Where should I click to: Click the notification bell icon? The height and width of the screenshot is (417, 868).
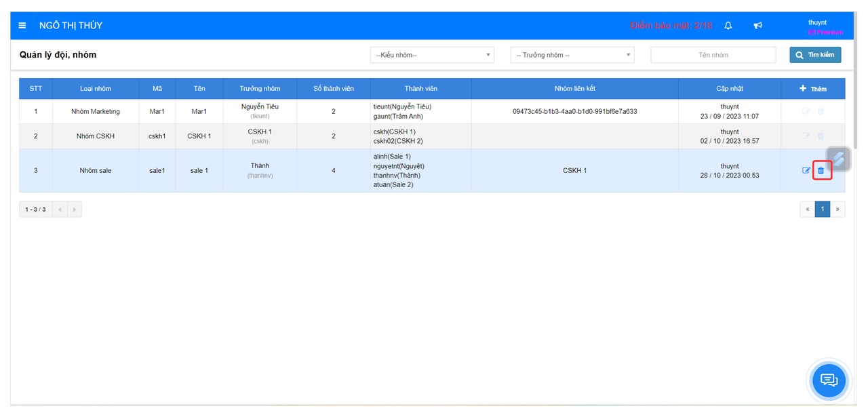click(x=728, y=26)
